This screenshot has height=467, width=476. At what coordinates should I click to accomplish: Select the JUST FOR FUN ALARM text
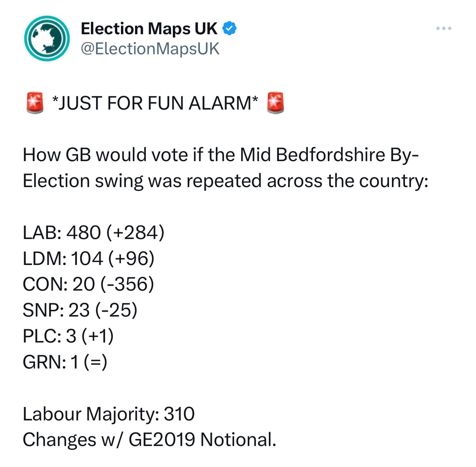point(155,103)
